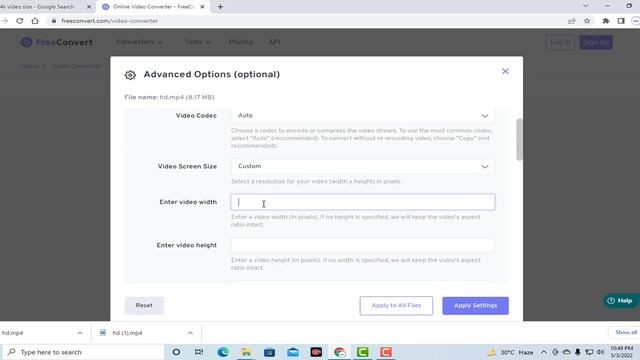
Task: Open the Video Codec dropdown
Action: (362, 116)
